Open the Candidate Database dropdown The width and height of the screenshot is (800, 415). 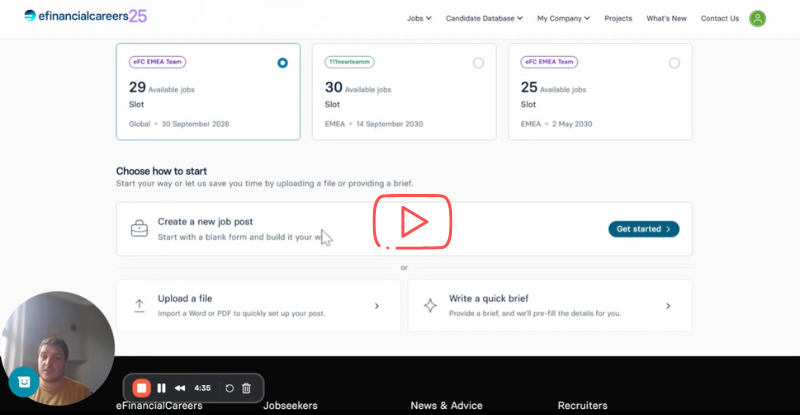pyautogui.click(x=485, y=18)
